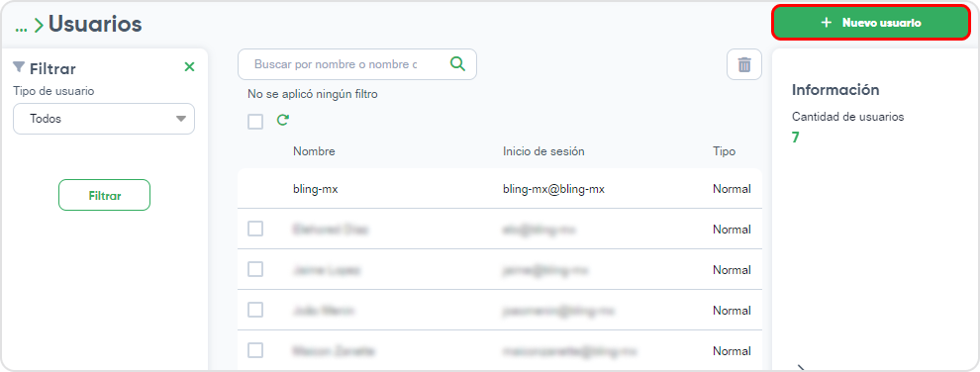Click the Nombre column header
980x372 pixels.
click(x=314, y=151)
